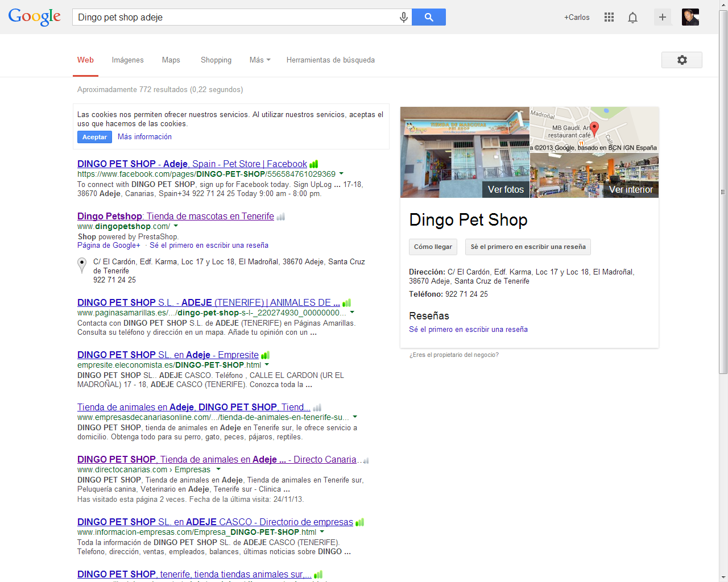
Task: Click the plus share button icon
Action: pyautogui.click(x=663, y=18)
